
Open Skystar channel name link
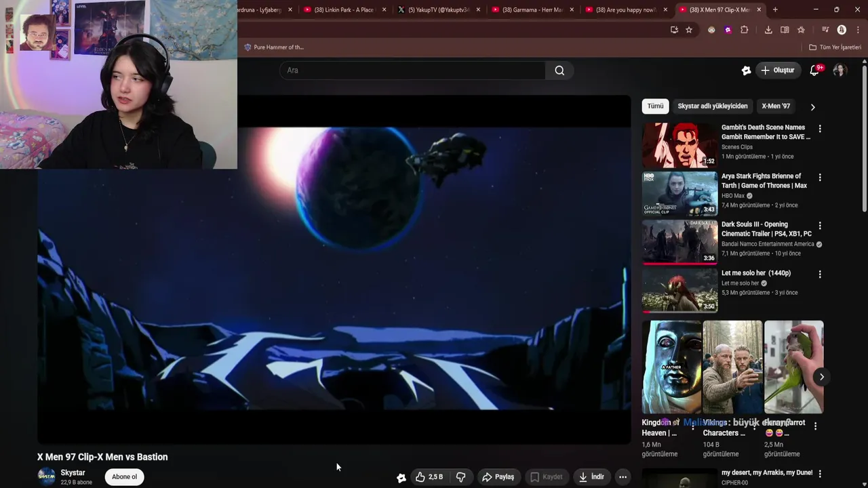click(x=73, y=473)
